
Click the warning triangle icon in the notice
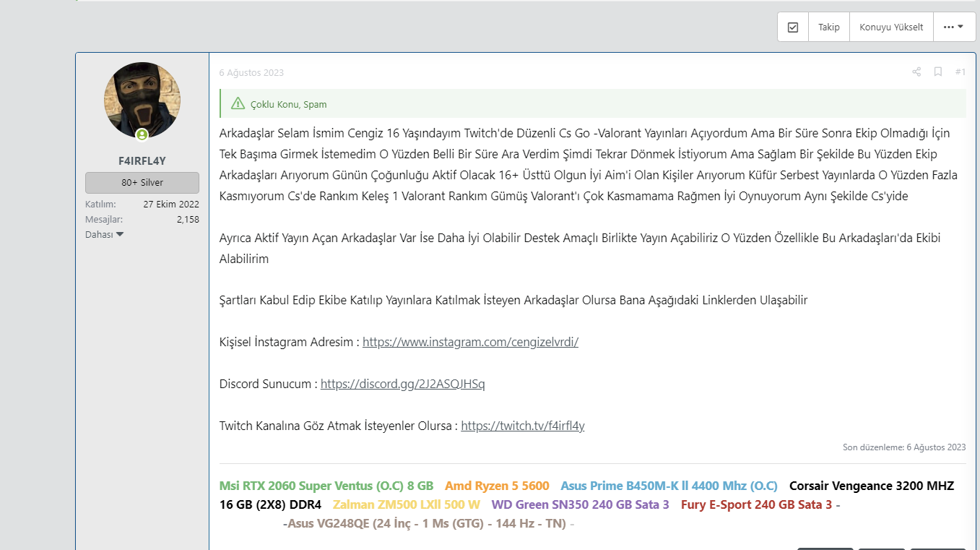click(238, 103)
